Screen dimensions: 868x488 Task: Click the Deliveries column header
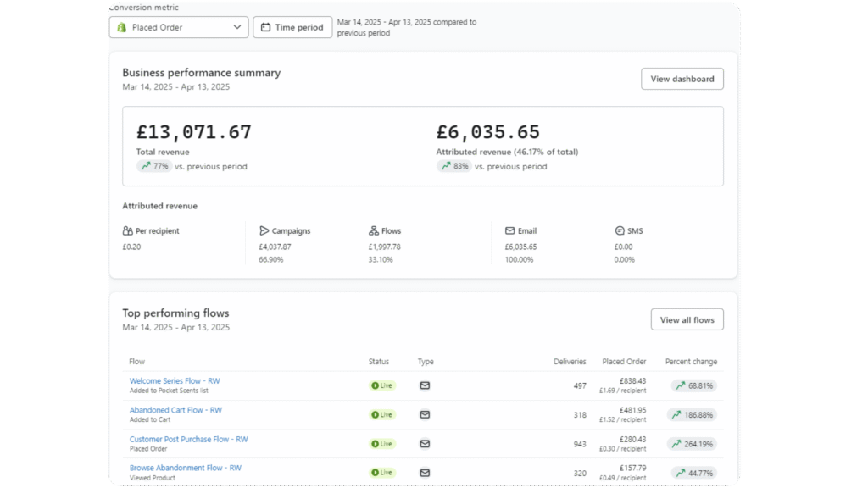(570, 361)
